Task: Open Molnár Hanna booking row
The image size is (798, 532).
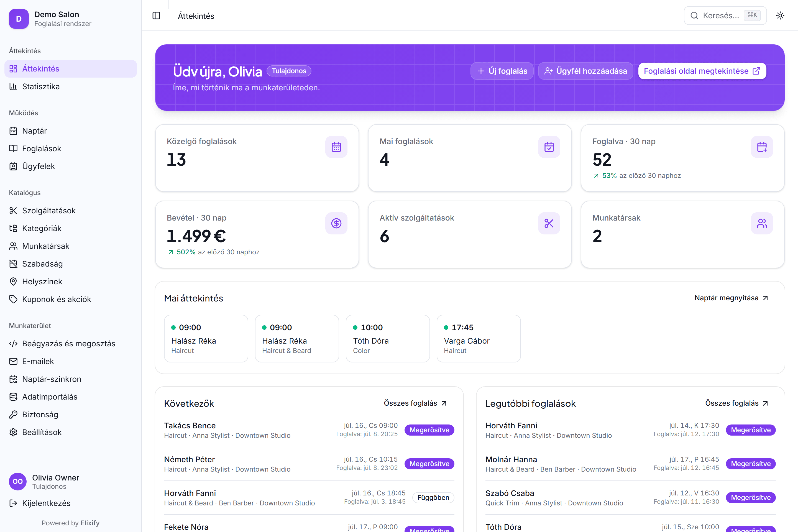Action: 630,464
